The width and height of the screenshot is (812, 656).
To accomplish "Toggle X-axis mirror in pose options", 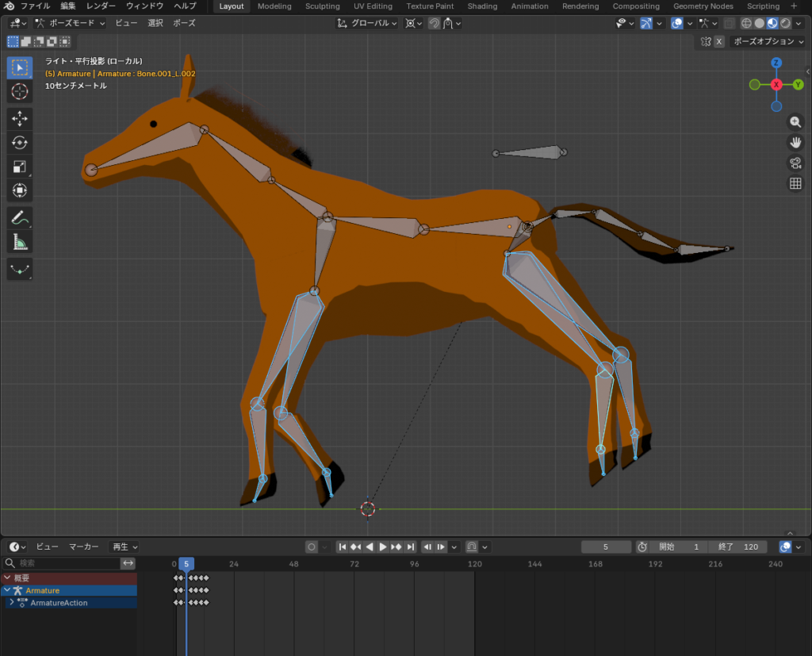I will 718,41.
